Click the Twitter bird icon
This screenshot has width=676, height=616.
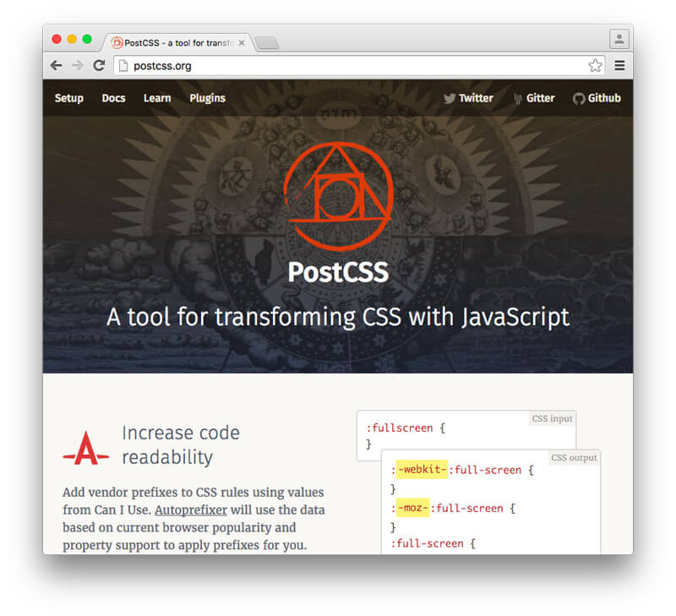click(450, 98)
